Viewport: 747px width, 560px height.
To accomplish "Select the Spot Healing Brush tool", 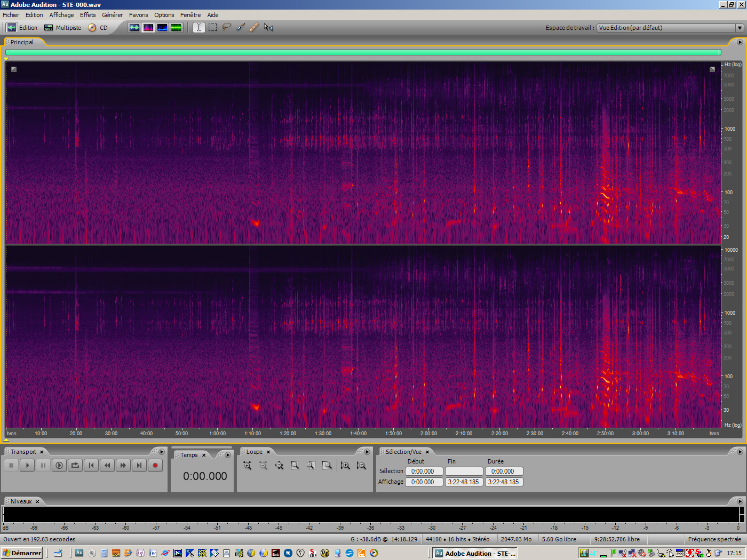I will (x=254, y=27).
